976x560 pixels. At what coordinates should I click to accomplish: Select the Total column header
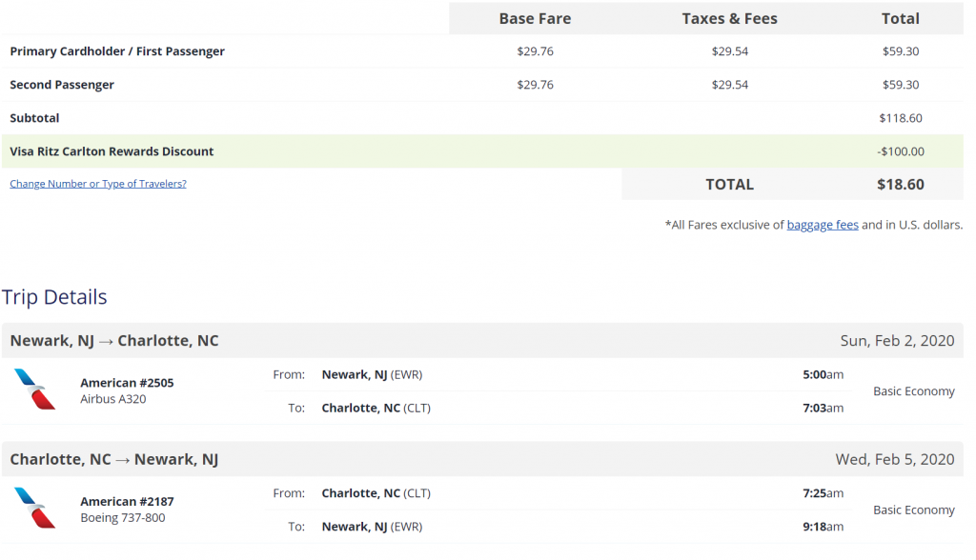point(900,18)
